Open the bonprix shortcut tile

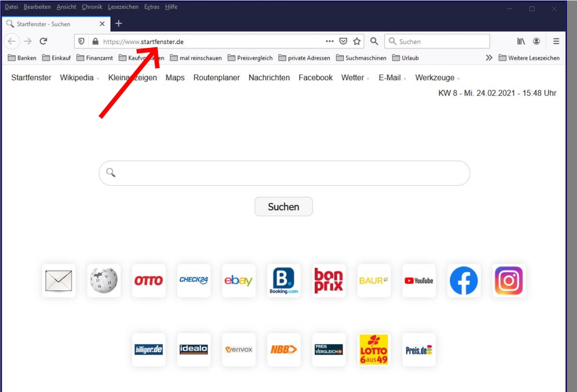click(329, 280)
